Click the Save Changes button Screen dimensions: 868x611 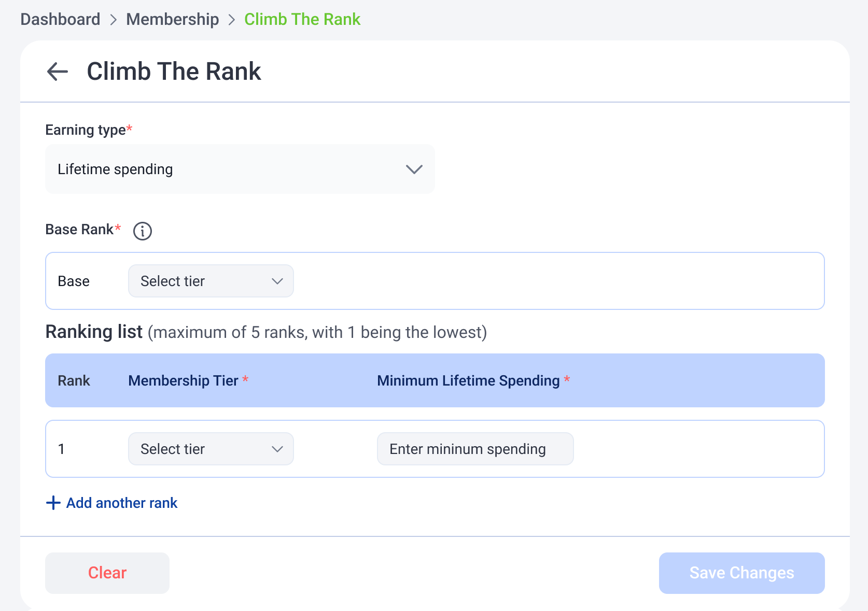pyautogui.click(x=741, y=573)
